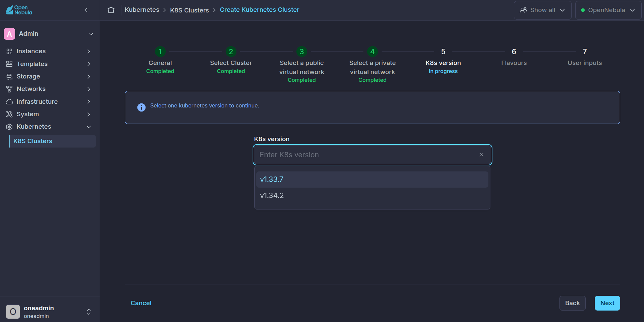Click step 5 K8s version number
The image size is (644, 322).
pos(443,52)
